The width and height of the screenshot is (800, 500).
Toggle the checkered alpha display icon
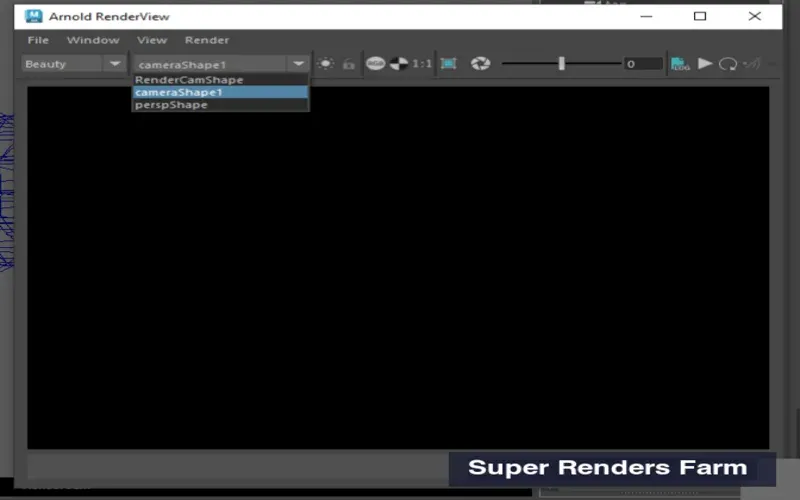tap(399, 63)
